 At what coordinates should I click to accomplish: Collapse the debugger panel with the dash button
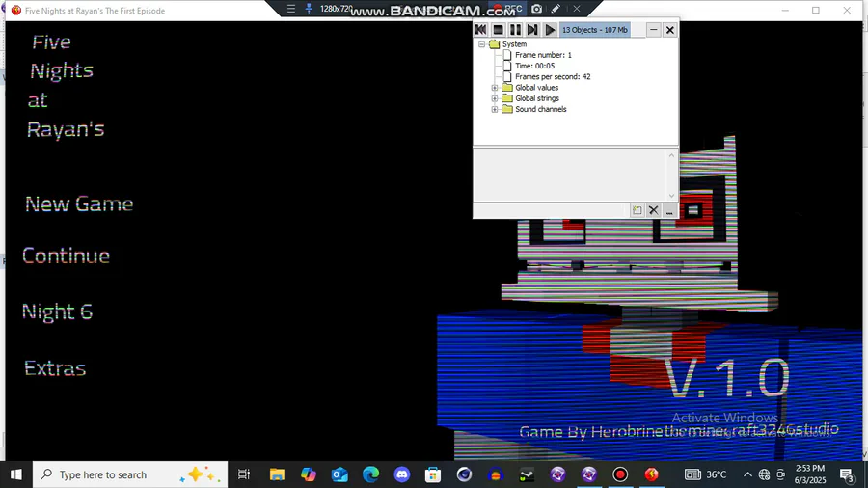point(654,30)
